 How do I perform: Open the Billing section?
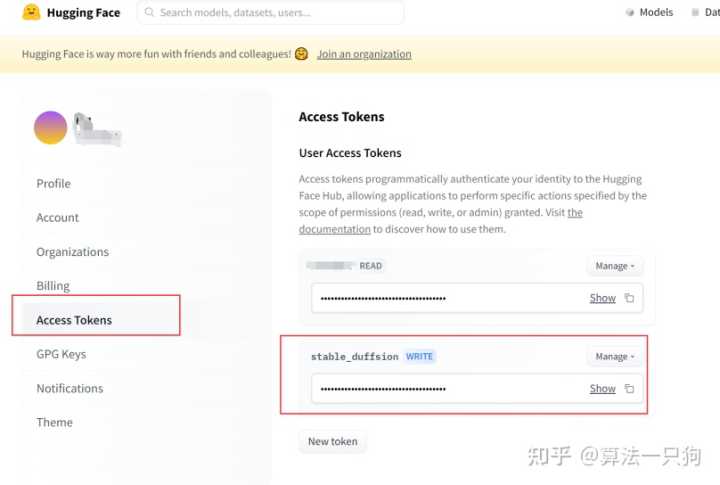pos(53,286)
